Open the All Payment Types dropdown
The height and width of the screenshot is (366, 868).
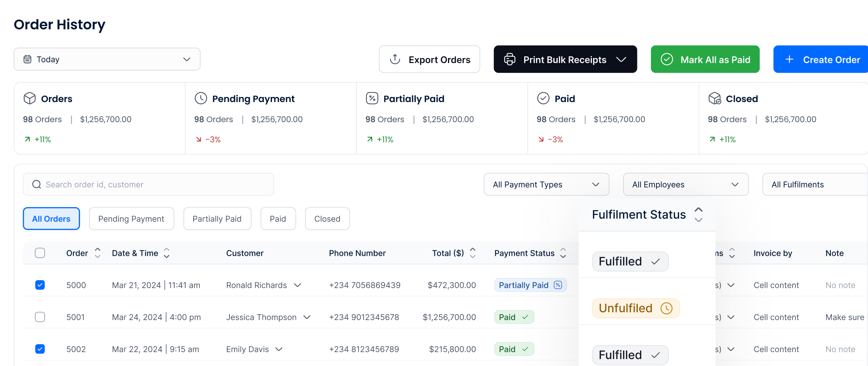tap(546, 185)
